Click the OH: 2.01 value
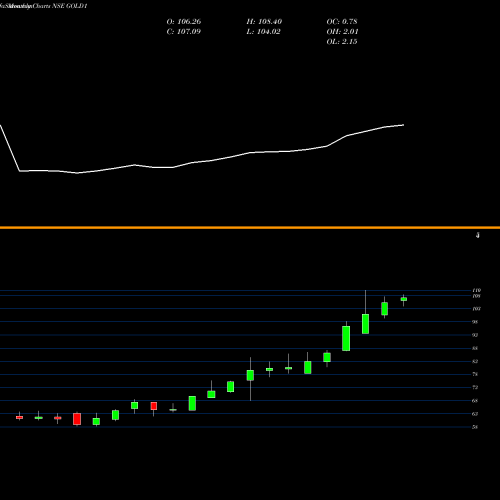This screenshot has width=500, height=500. [342, 32]
